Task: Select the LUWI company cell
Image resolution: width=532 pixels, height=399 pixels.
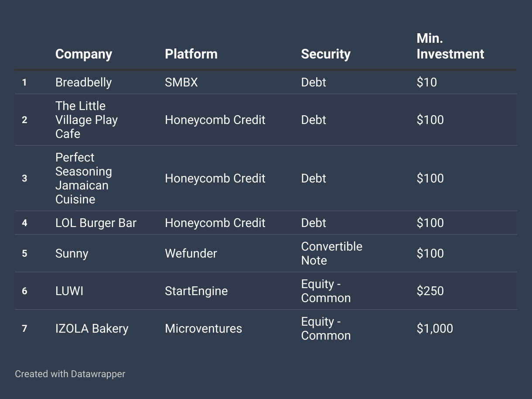Action: pos(69,291)
